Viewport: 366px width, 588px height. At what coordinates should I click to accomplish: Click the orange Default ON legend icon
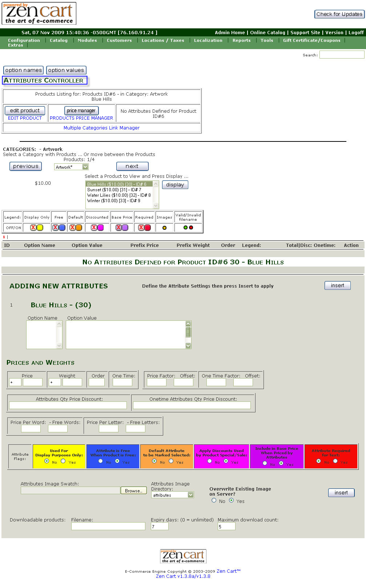79,228
